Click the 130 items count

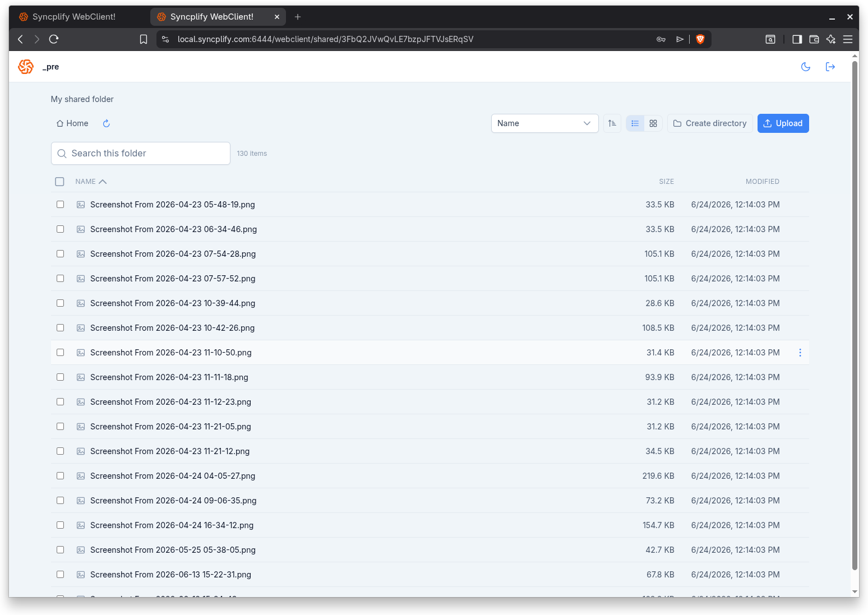click(x=252, y=154)
